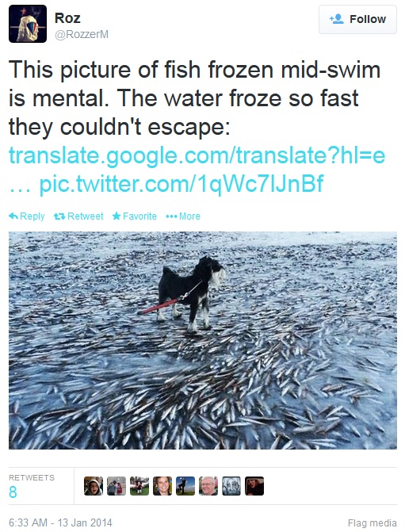Click the Follow button
This screenshot has width=405, height=532.
[x=357, y=19]
